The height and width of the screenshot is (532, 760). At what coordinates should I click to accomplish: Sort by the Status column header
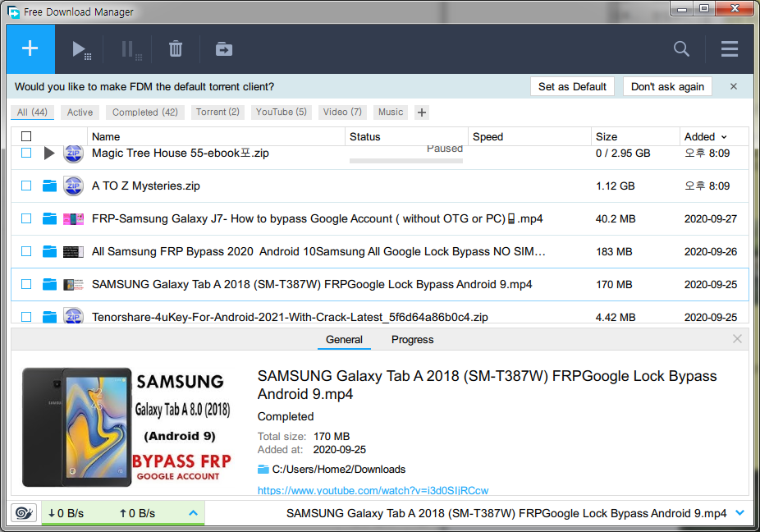click(406, 137)
